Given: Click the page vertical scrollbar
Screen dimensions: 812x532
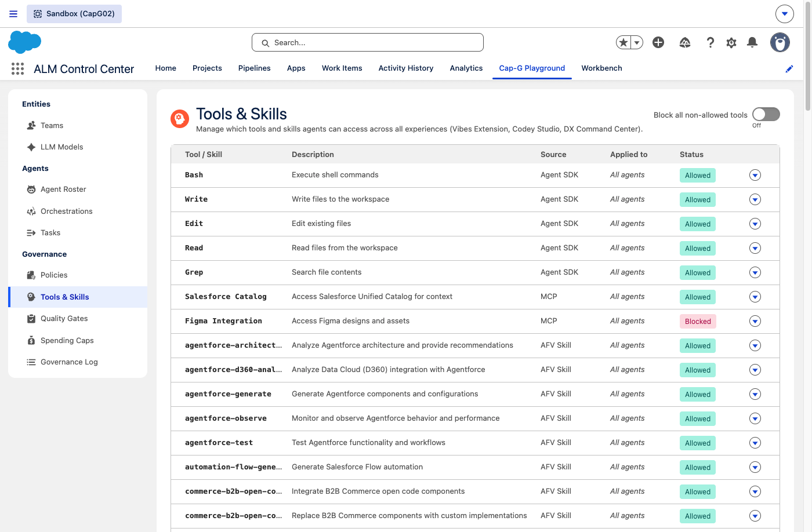Looking at the screenshot, I should click(x=808, y=57).
